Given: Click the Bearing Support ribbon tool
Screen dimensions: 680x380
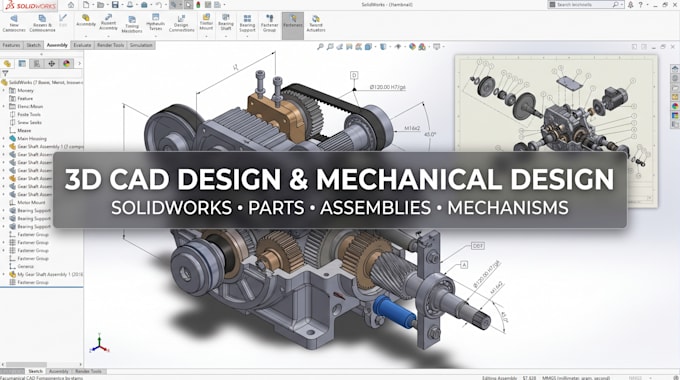Looking at the screenshot, I should pos(247,23).
